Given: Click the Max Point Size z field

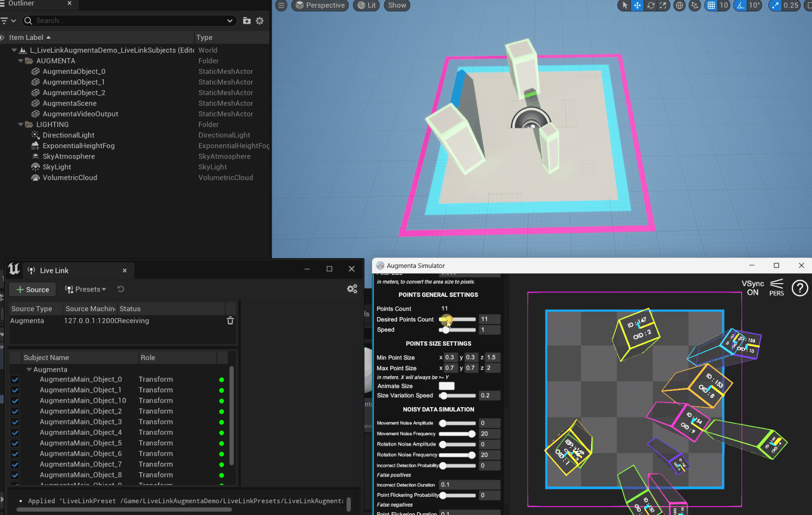Looking at the screenshot, I should click(493, 368).
